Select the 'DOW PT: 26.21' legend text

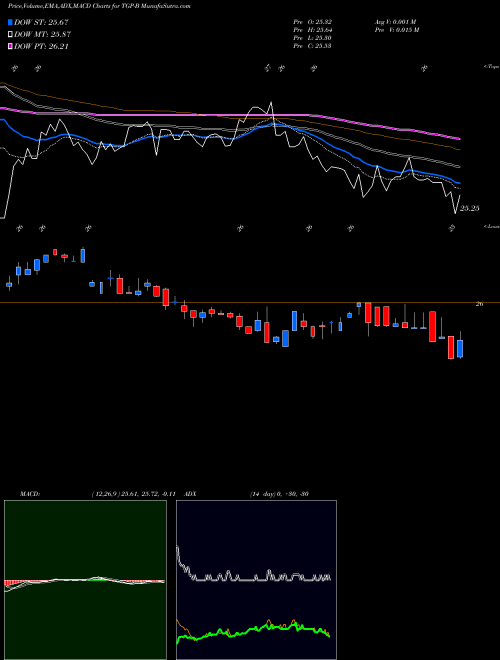[41, 46]
